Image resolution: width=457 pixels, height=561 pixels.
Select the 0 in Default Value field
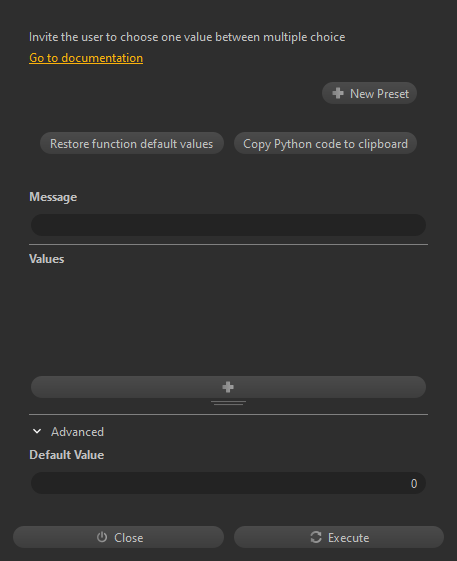[x=414, y=484]
